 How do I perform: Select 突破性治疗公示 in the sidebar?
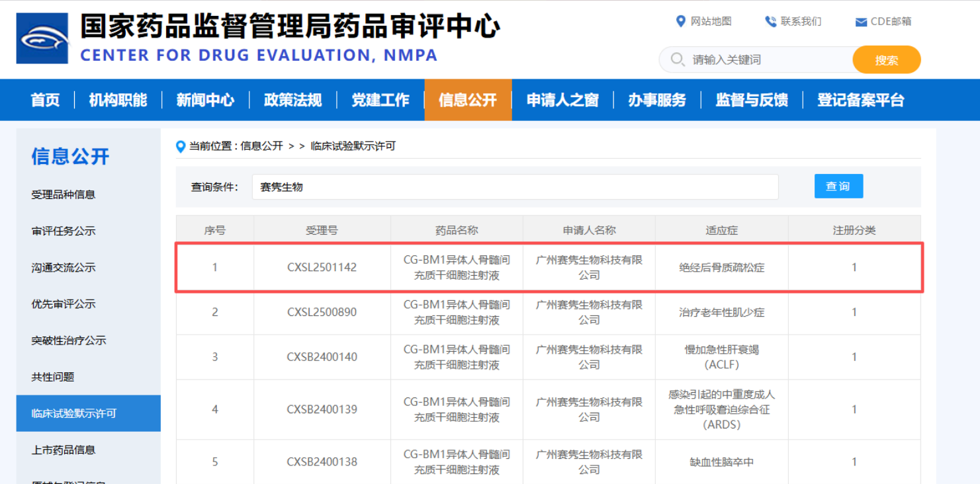[69, 341]
